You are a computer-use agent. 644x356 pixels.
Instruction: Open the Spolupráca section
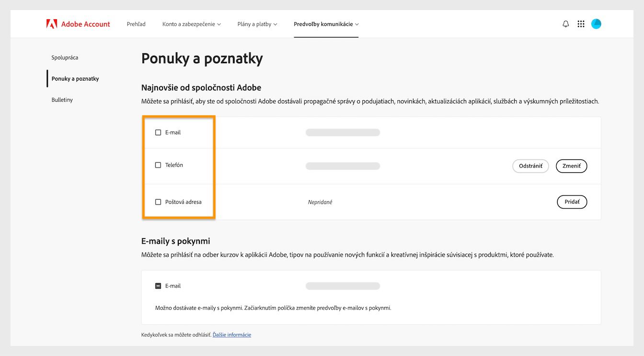click(x=65, y=57)
